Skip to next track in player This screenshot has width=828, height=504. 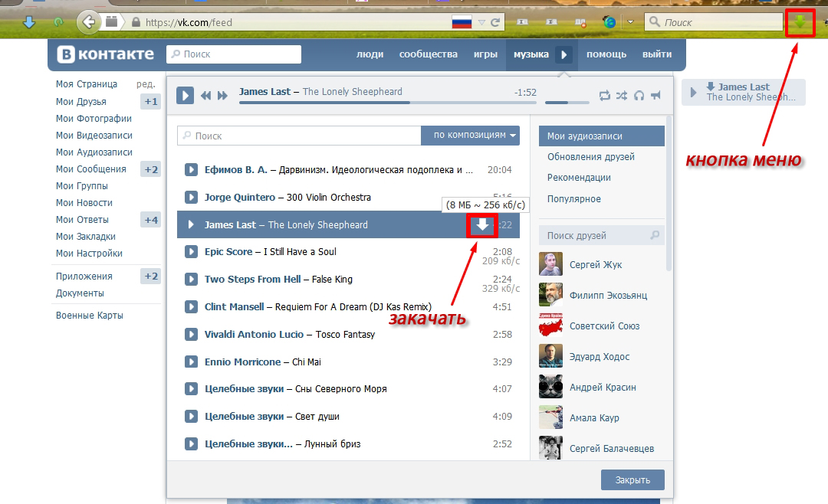tap(222, 96)
